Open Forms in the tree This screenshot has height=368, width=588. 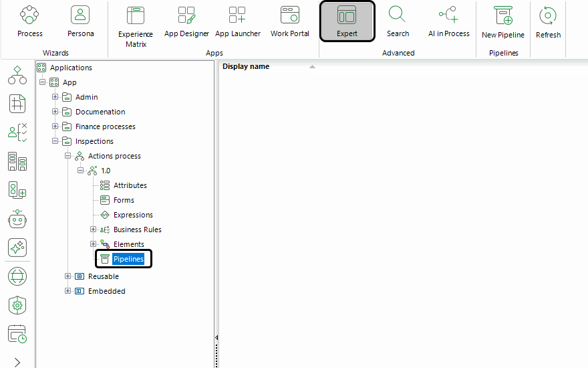tap(124, 200)
